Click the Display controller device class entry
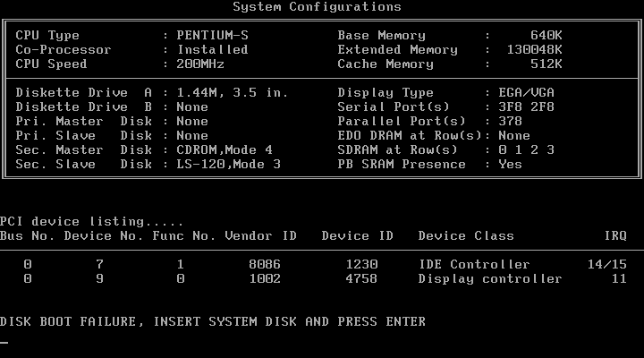This screenshot has height=358, width=644. [490, 279]
